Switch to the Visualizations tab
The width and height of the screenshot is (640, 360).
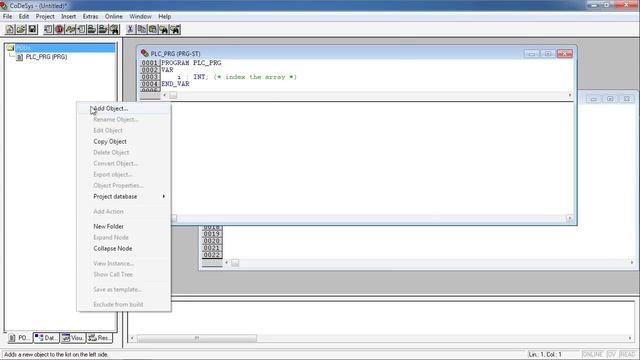[x=73, y=338]
